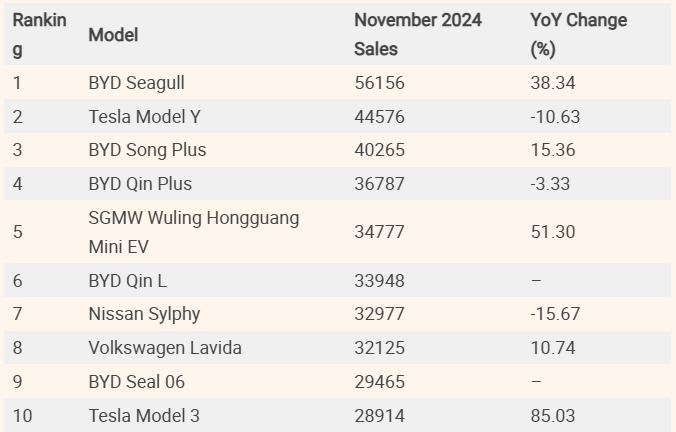This screenshot has width=676, height=432.
Task: Click the BYD Qin L cell
Action: pos(127,280)
